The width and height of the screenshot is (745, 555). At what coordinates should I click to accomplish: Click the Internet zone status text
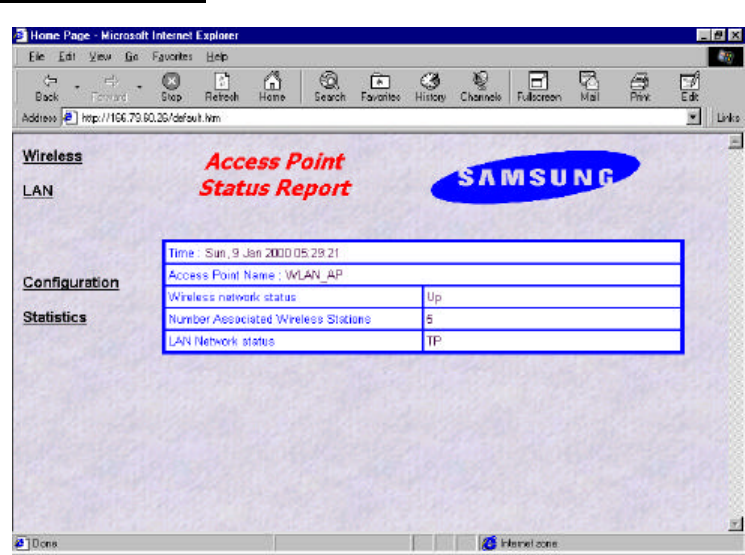point(529,543)
